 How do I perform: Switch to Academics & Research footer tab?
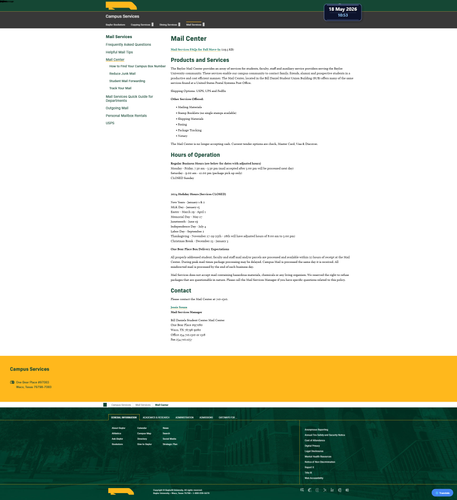(x=156, y=417)
